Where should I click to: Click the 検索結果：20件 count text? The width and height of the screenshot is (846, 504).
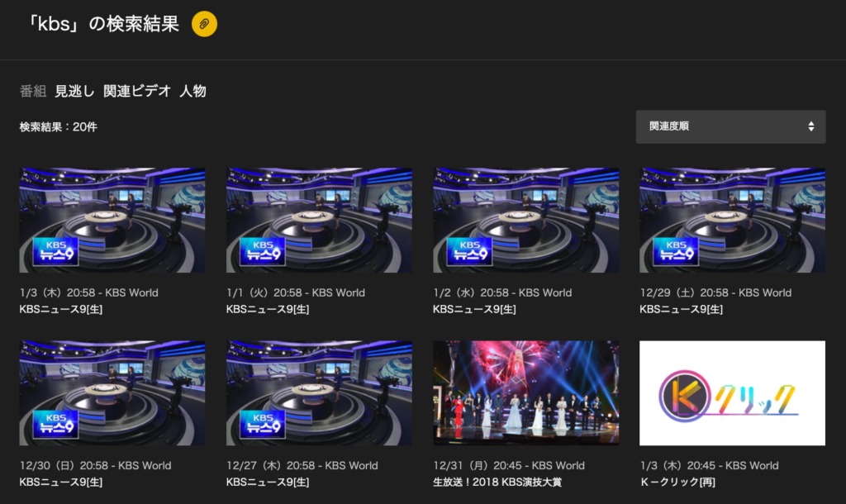[59, 126]
